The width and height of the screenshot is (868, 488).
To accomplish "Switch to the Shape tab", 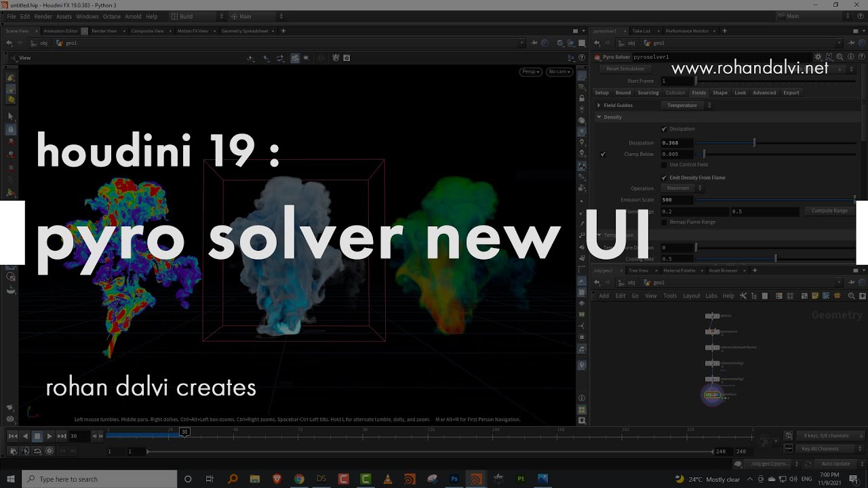I will [719, 93].
